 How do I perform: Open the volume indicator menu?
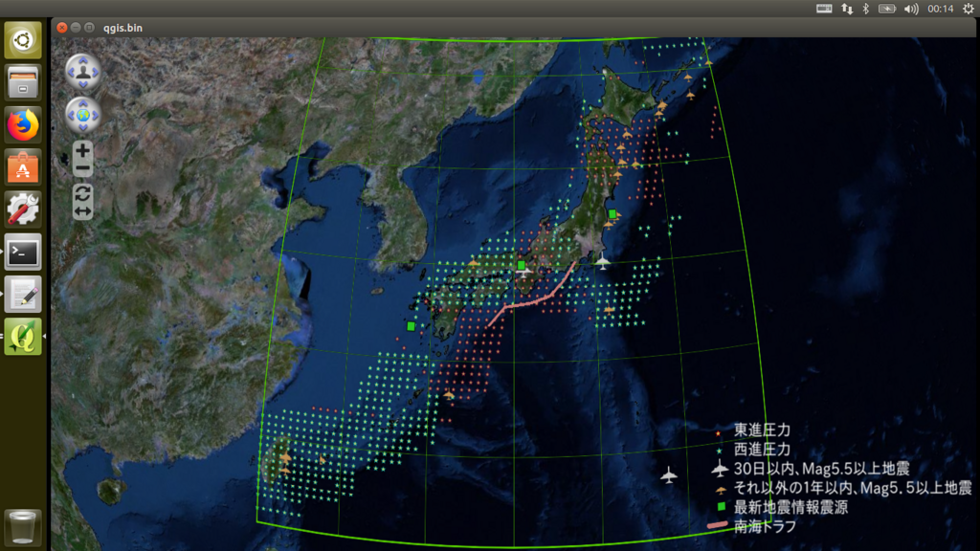click(x=911, y=9)
